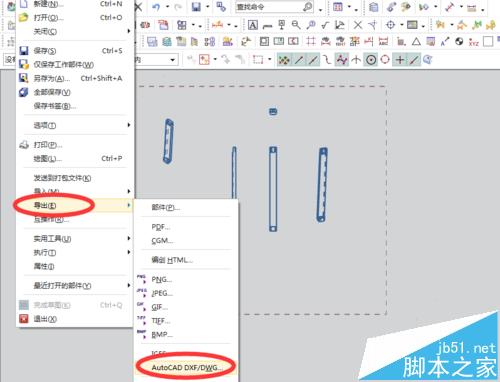The width and height of the screenshot is (500, 382).
Task: Click the magnifier icon in the command finder
Action: [x=308, y=7]
